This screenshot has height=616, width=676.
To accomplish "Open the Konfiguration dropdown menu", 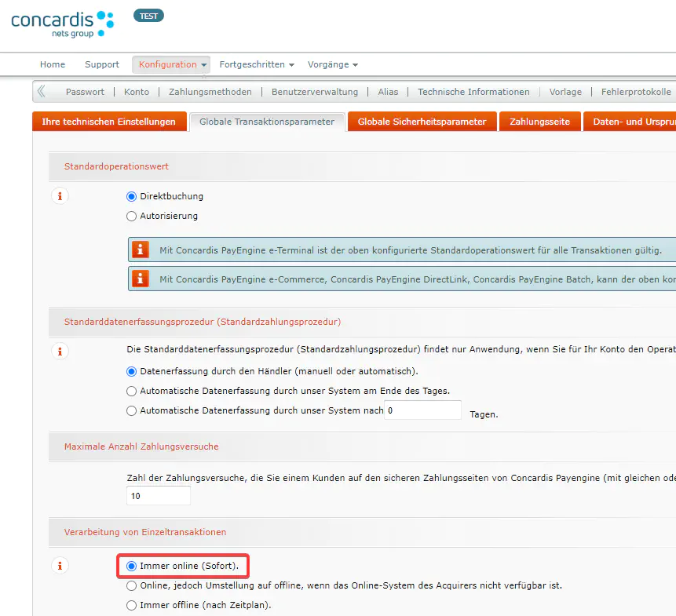I will coord(171,64).
